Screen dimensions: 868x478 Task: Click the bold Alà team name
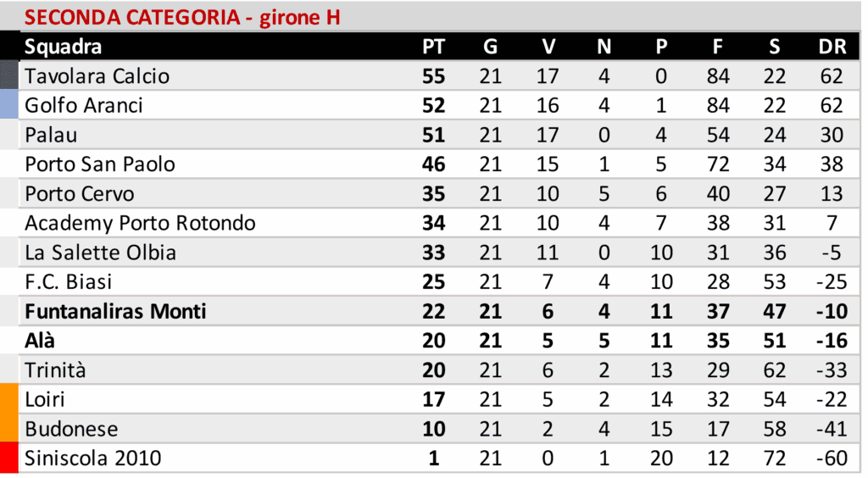pyautogui.click(x=40, y=341)
